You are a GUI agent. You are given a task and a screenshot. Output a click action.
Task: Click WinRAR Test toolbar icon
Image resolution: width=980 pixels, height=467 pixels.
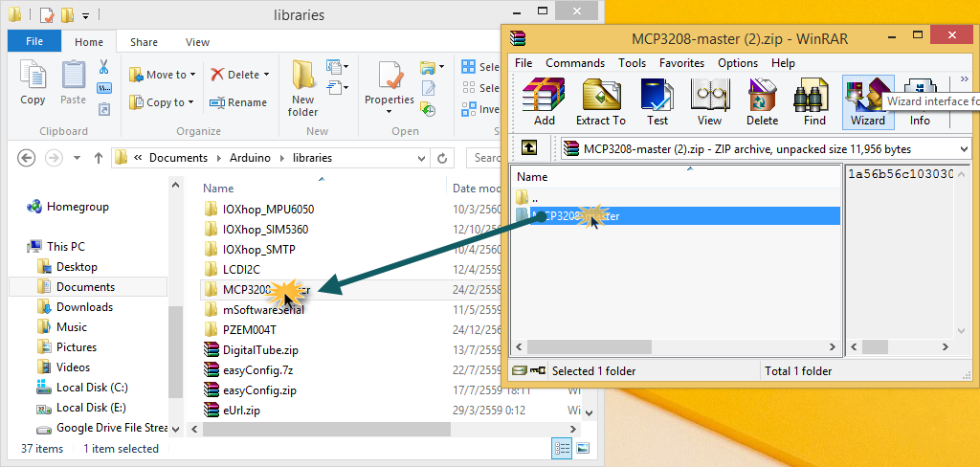pos(657,95)
